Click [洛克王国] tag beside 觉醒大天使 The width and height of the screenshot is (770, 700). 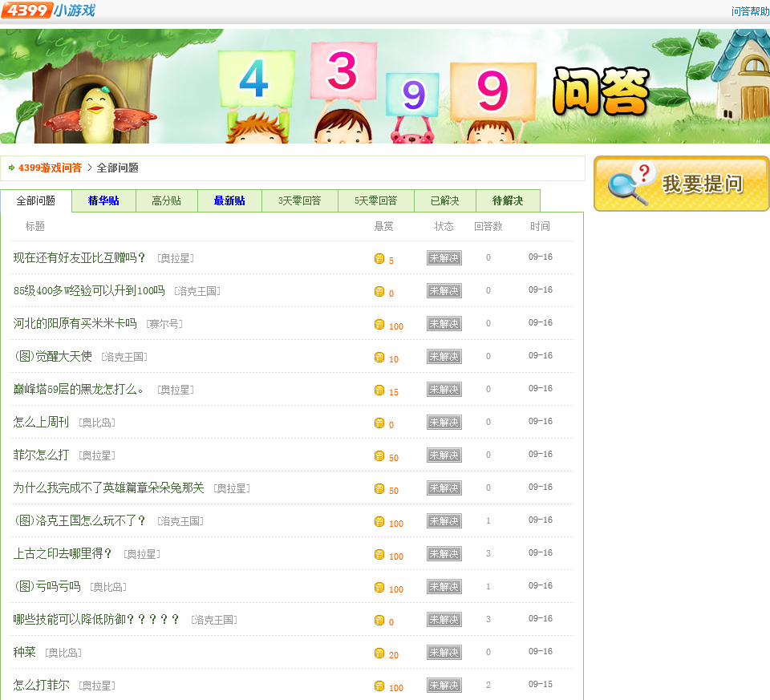pyautogui.click(x=124, y=357)
